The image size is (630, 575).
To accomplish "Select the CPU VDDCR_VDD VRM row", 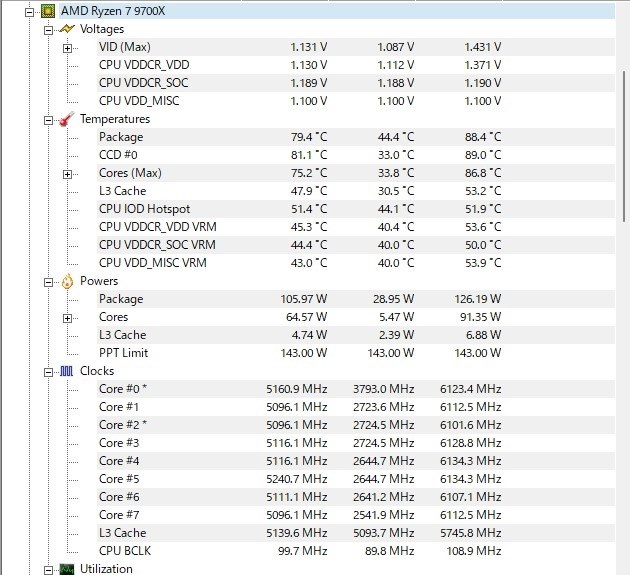I will (x=356, y=227).
